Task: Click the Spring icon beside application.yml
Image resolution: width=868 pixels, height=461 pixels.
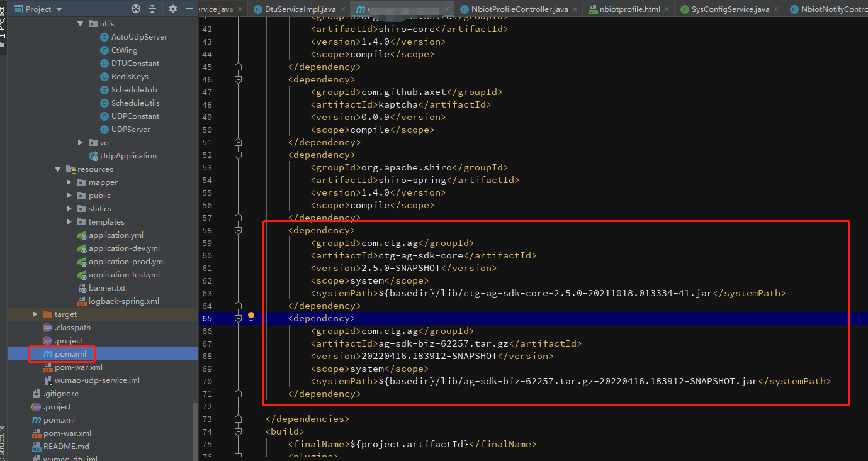Action: pyautogui.click(x=81, y=235)
